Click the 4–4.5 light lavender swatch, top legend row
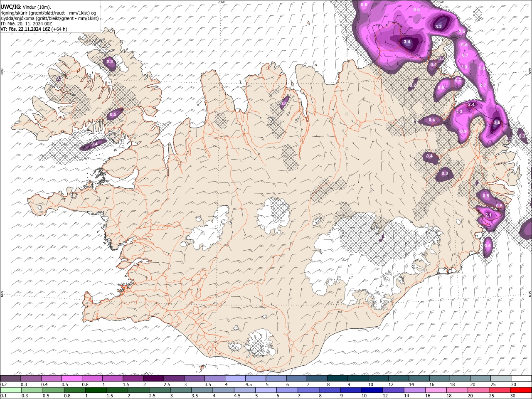The image size is (532, 399). (x=235, y=378)
